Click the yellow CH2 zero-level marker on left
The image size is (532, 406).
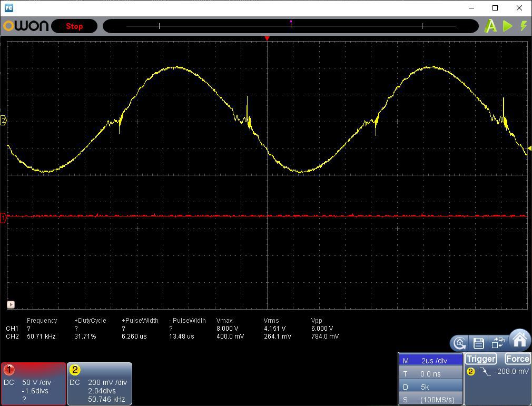(3, 121)
